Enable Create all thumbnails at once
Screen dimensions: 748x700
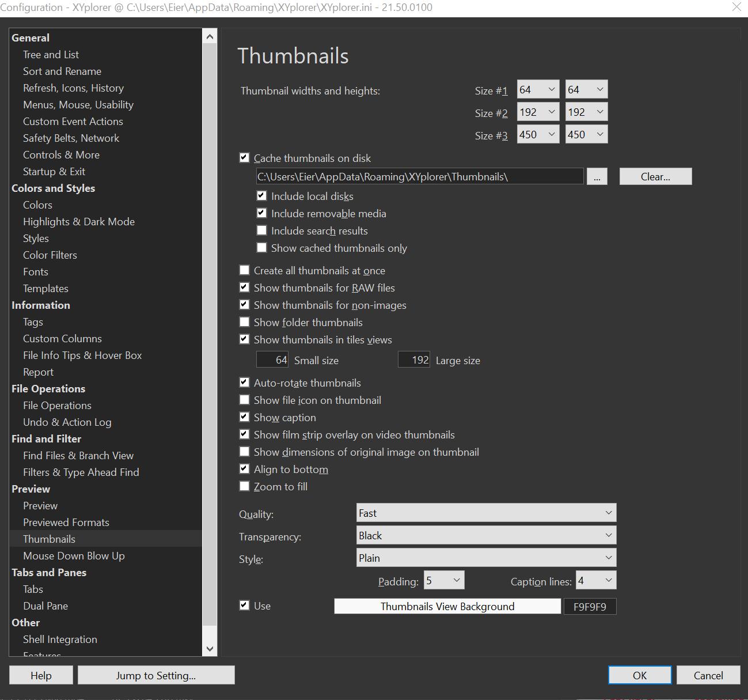(x=245, y=270)
